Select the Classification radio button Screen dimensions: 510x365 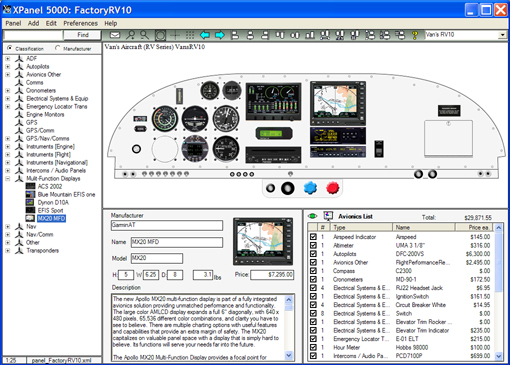coord(10,48)
